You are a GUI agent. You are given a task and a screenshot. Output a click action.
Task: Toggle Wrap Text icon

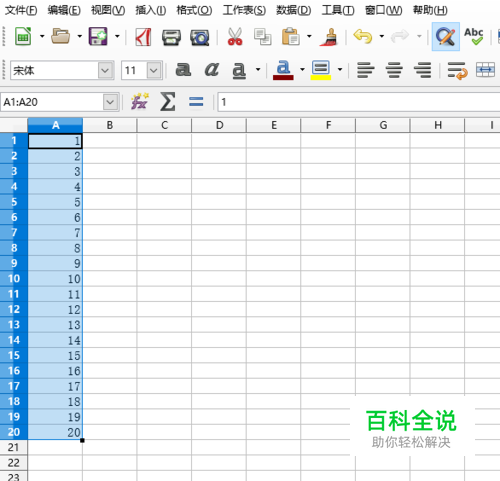pos(457,71)
